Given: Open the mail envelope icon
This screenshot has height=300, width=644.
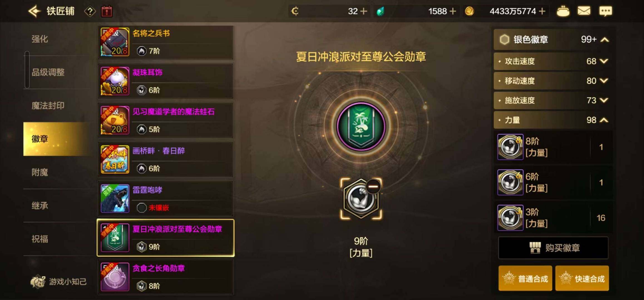Looking at the screenshot, I should pyautogui.click(x=584, y=11).
